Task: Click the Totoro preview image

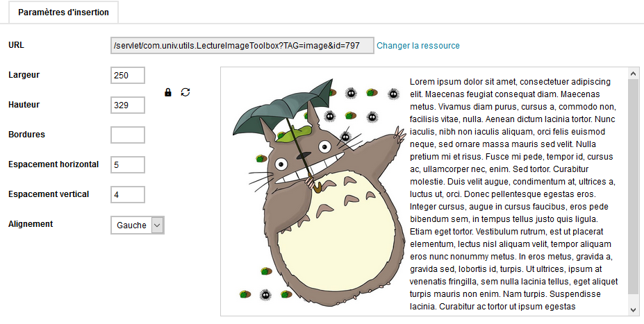Action: pos(319,192)
